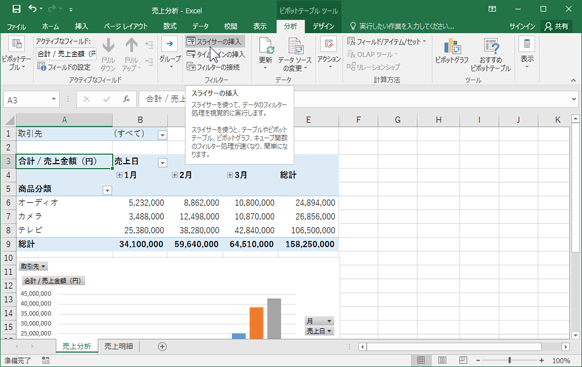Click the vertical scrollbar down arrow
Screen dimensions: 582x367
coord(575,335)
